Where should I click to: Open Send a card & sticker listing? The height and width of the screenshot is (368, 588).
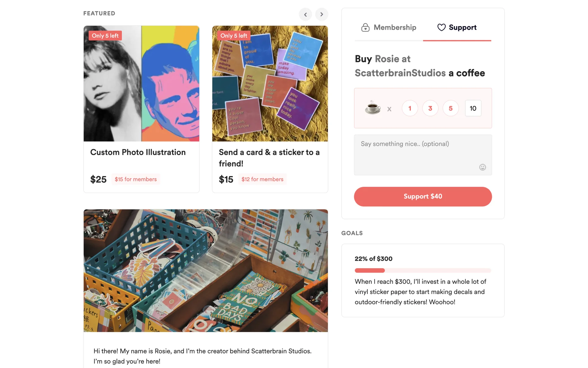269,158
